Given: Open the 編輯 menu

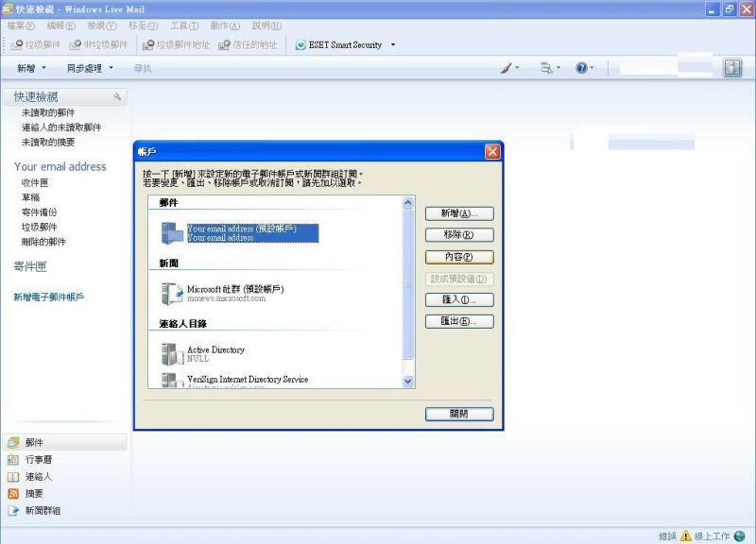Looking at the screenshot, I should point(60,25).
